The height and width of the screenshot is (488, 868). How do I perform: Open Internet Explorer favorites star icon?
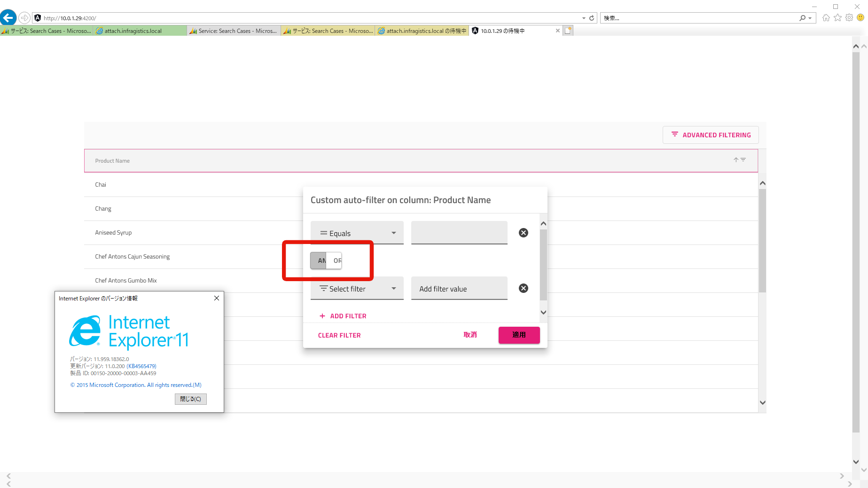(837, 17)
